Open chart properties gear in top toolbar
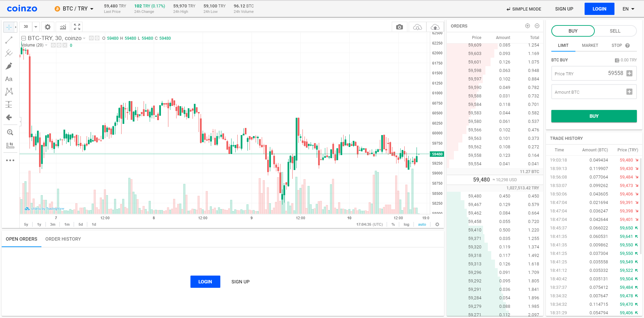 (48, 27)
